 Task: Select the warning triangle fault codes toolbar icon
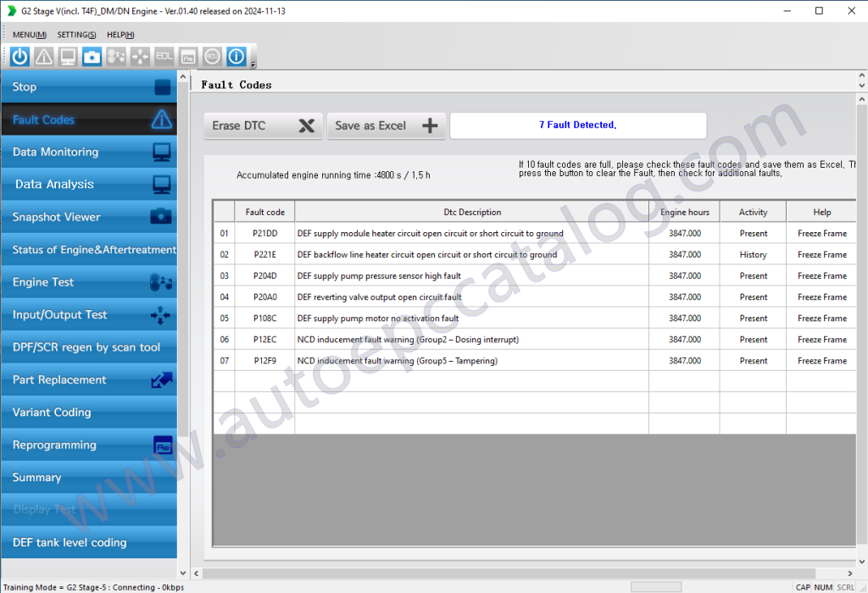click(x=43, y=56)
